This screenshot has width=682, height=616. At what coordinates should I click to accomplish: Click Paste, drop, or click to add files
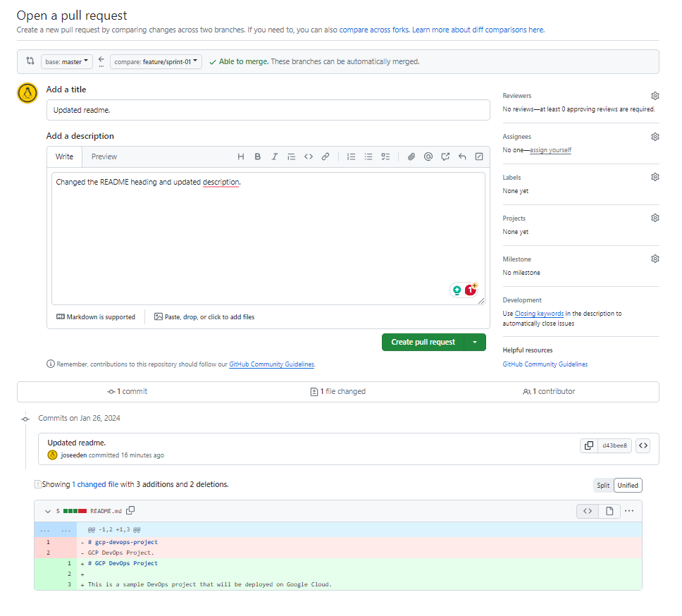click(x=204, y=317)
